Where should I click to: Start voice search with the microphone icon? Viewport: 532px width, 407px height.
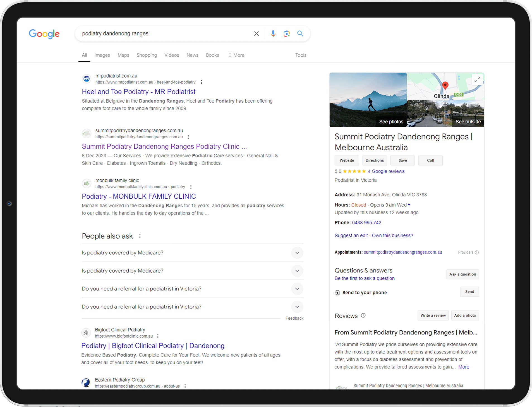point(273,34)
